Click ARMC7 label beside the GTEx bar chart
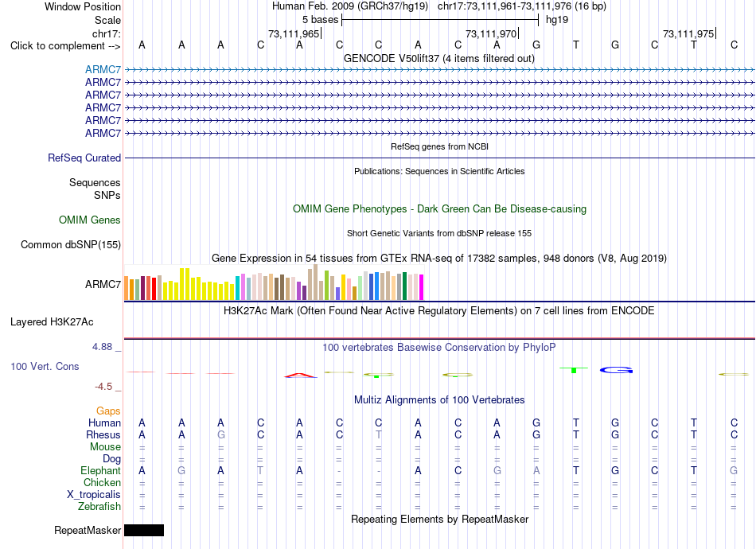756x549 pixels. 103,284
